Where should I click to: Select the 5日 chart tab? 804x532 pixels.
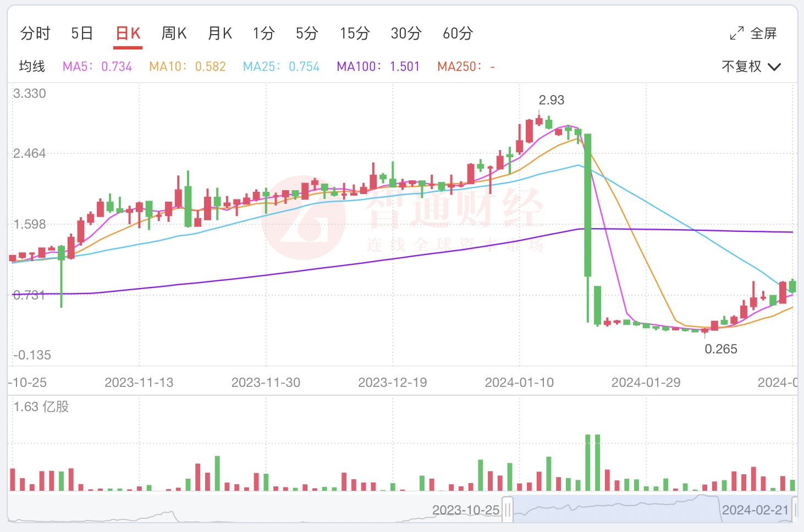click(82, 34)
